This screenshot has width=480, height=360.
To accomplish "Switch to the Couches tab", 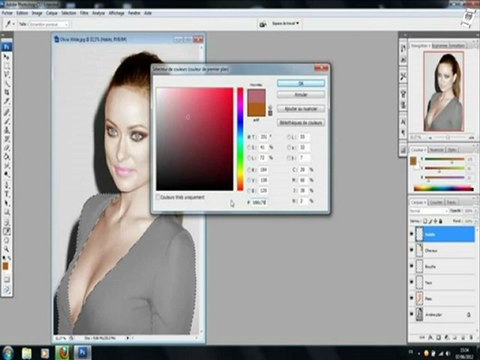I will pyautogui.click(x=436, y=202).
